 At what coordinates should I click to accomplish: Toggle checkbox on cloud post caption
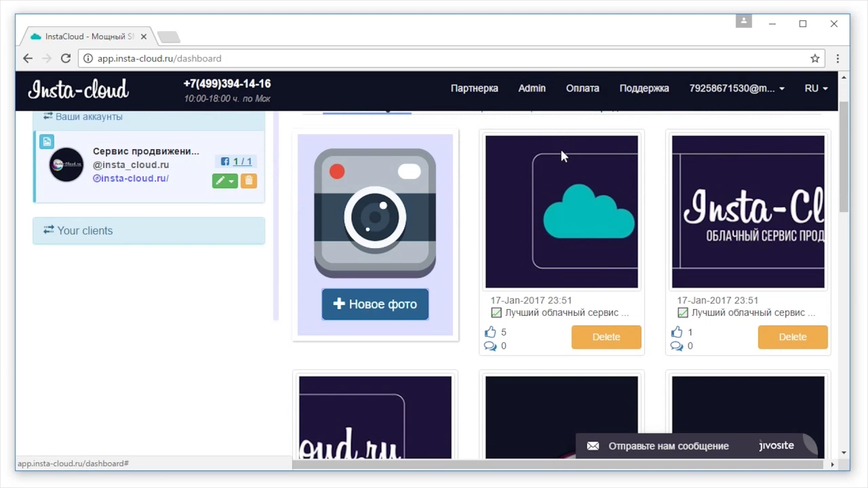pos(496,312)
